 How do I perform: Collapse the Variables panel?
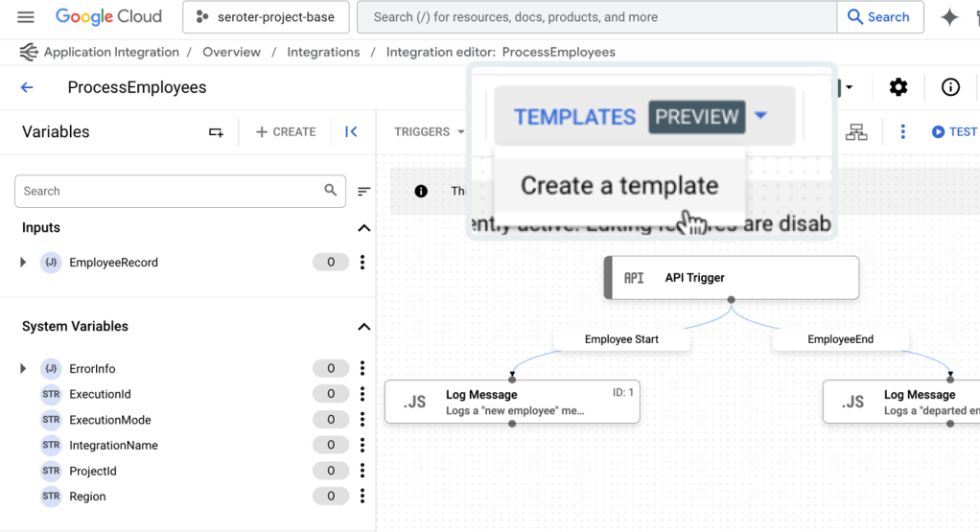tap(351, 132)
